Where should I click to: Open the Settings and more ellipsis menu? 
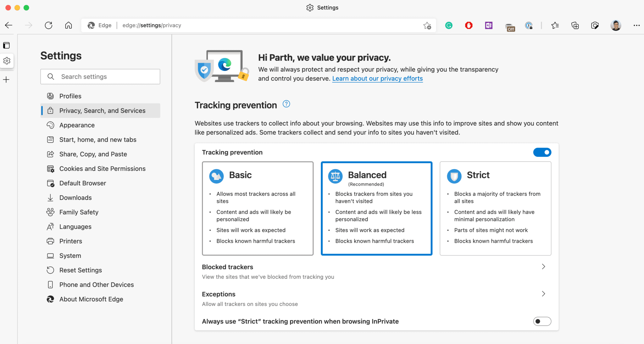coord(636,25)
